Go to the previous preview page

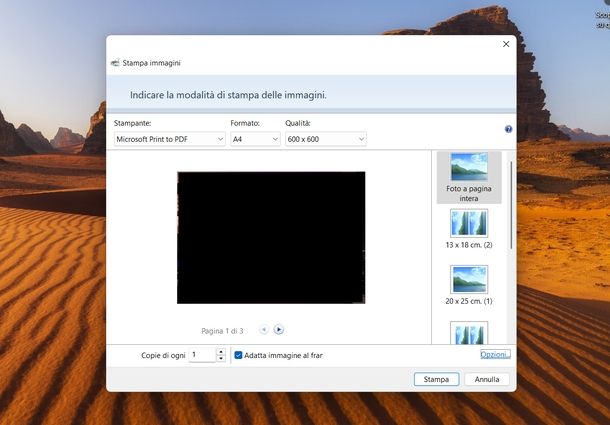coord(263,329)
